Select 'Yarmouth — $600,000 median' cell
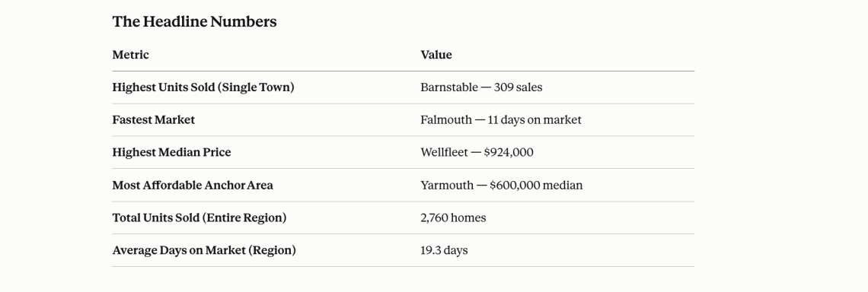The image size is (868, 292). pyautogui.click(x=502, y=186)
